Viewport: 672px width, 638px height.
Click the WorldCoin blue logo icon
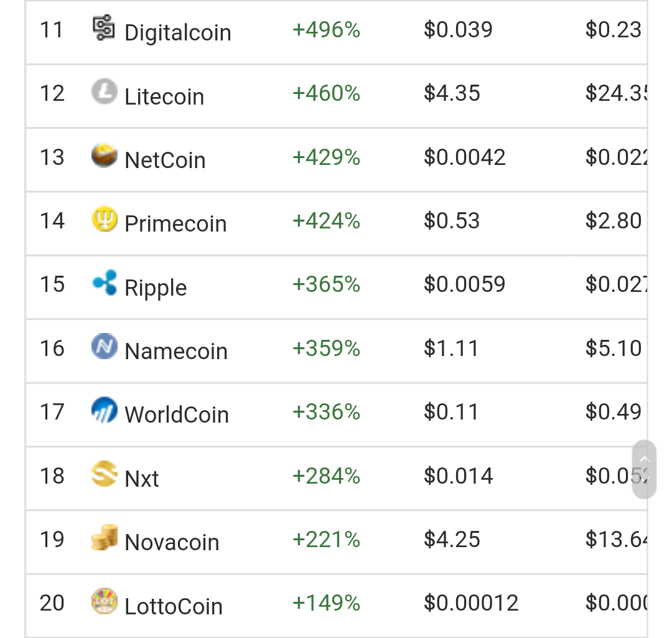pos(104,411)
